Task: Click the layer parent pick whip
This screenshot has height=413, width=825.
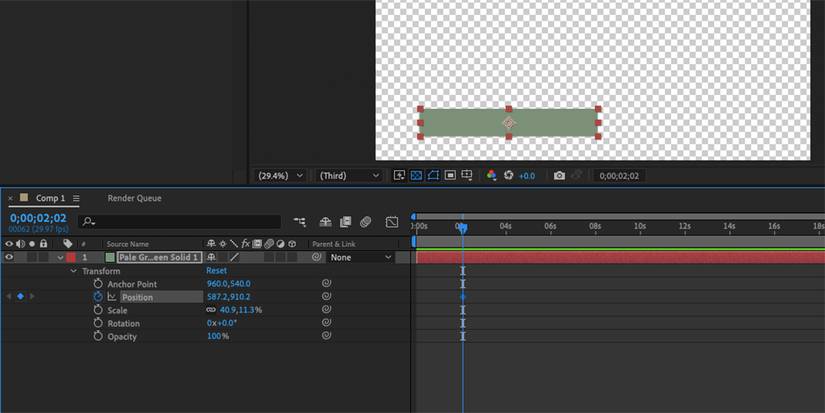Action: (316, 257)
